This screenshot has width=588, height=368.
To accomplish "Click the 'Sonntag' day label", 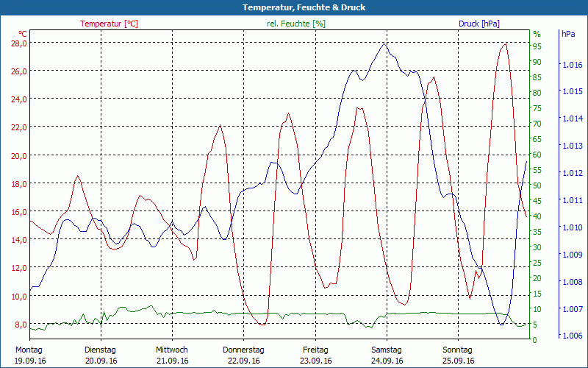I will click(458, 350).
